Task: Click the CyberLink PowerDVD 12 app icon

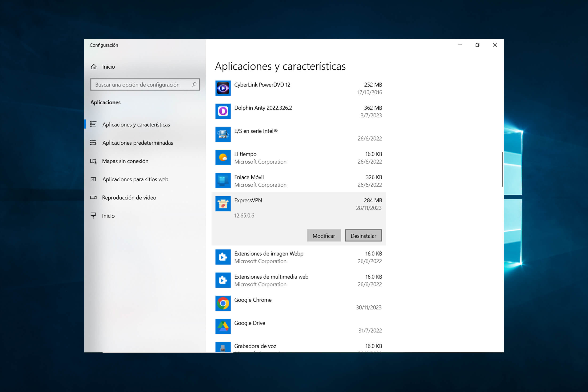Action: (x=223, y=88)
